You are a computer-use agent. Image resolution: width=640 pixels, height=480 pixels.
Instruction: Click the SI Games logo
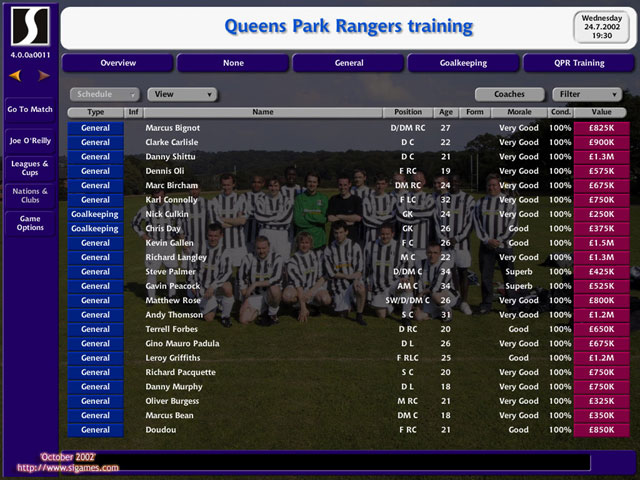29,24
